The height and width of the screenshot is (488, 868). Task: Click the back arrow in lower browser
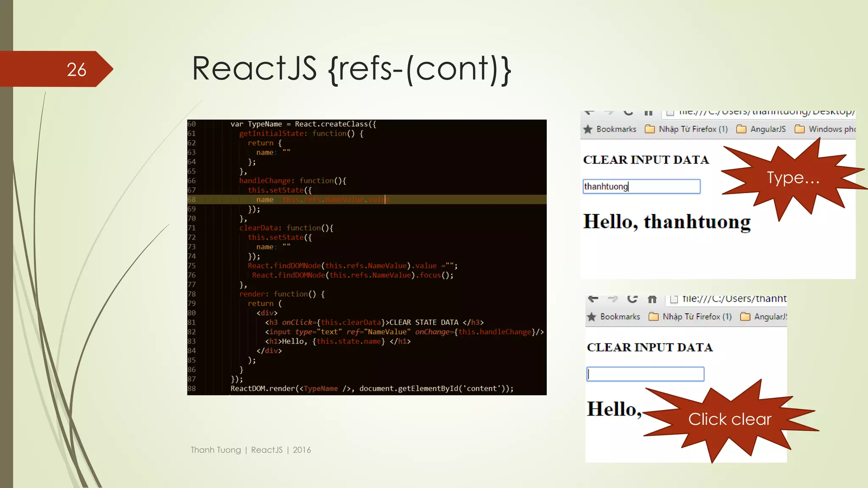593,299
